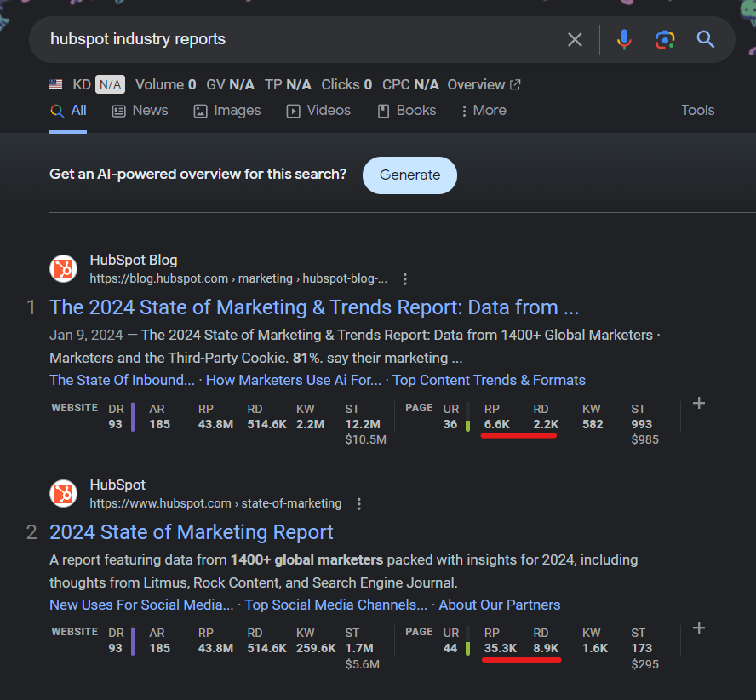Switch to the News tab
756x700 pixels.
[140, 111]
